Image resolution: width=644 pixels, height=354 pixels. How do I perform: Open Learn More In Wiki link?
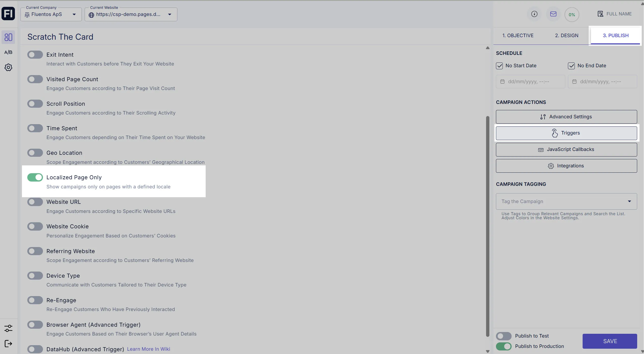coord(148,349)
